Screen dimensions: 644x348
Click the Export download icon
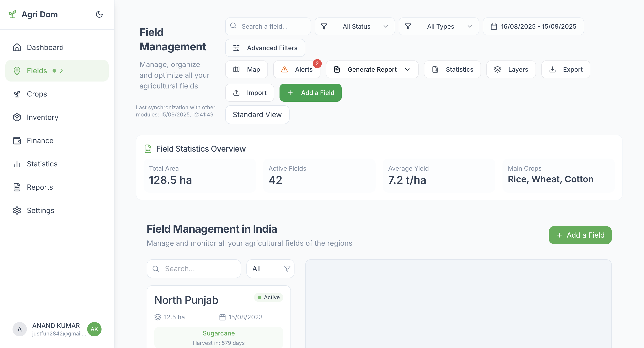[553, 69]
